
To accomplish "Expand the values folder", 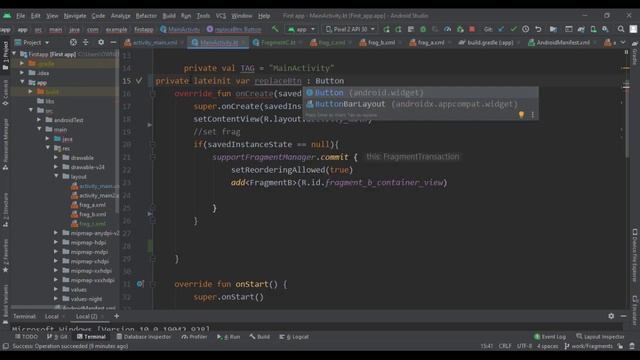I will 56,289.
